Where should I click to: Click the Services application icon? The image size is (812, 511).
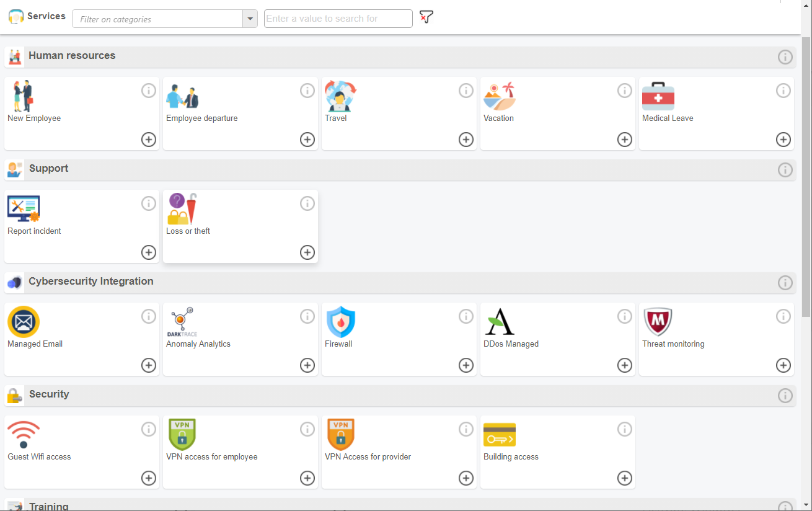click(x=15, y=16)
